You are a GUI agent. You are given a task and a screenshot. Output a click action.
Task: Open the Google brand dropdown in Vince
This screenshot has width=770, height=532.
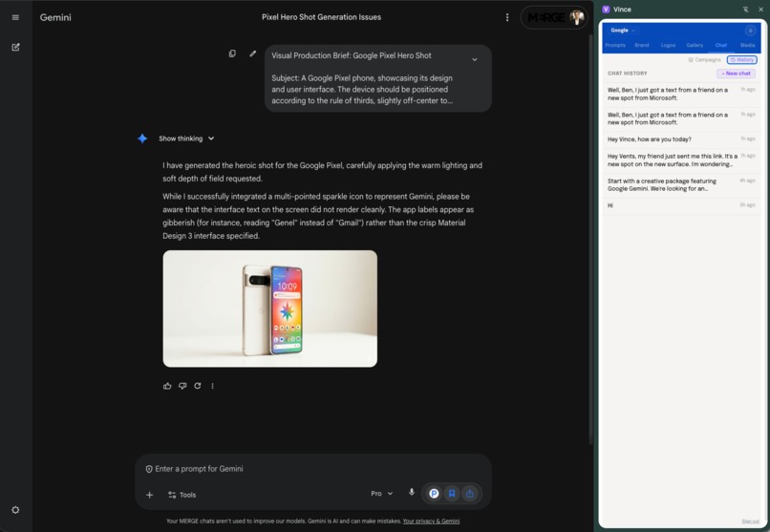click(x=623, y=31)
